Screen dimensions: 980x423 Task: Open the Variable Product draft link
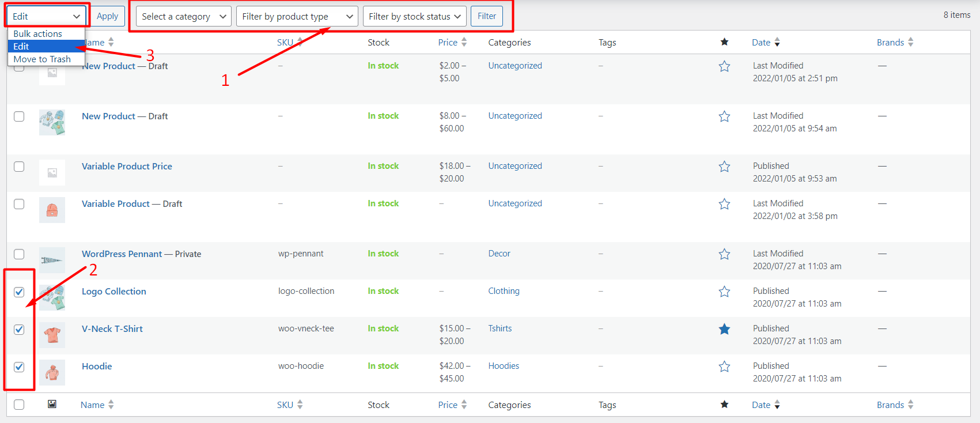point(116,203)
